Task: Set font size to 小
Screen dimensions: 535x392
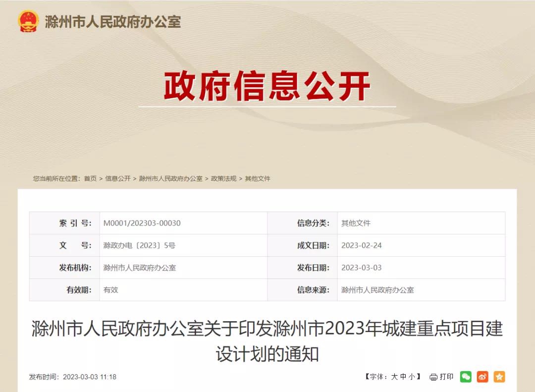Action: (412, 377)
